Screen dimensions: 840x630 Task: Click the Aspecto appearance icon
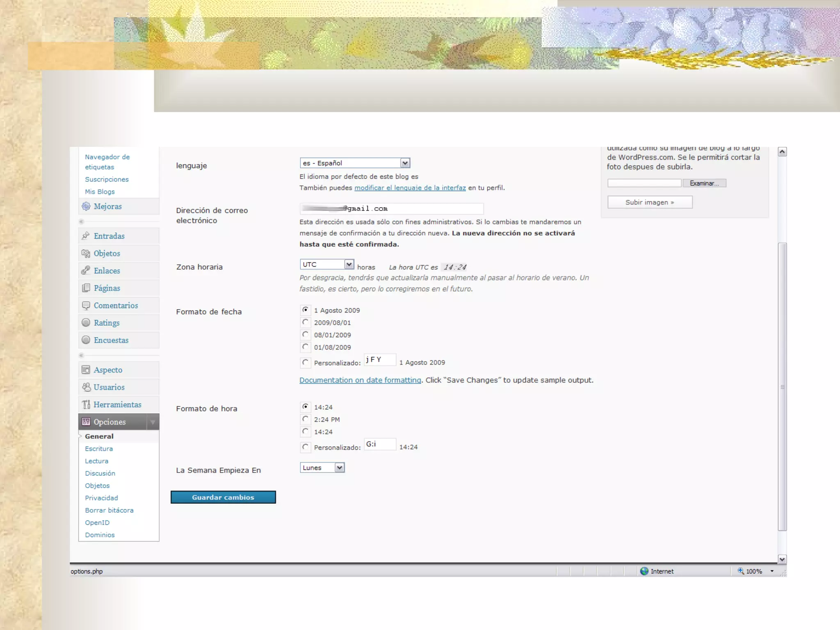point(86,370)
